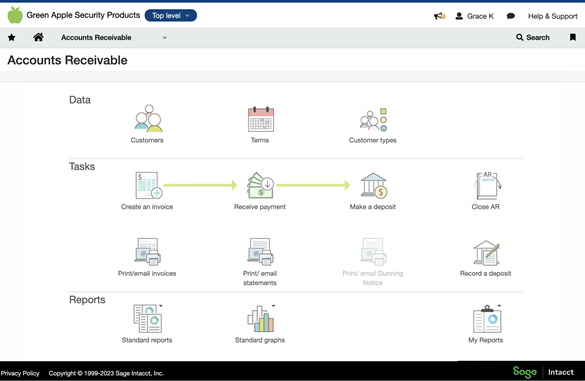Open the Terms calendar icon
Screen dimensions: 585x381
(x=261, y=119)
